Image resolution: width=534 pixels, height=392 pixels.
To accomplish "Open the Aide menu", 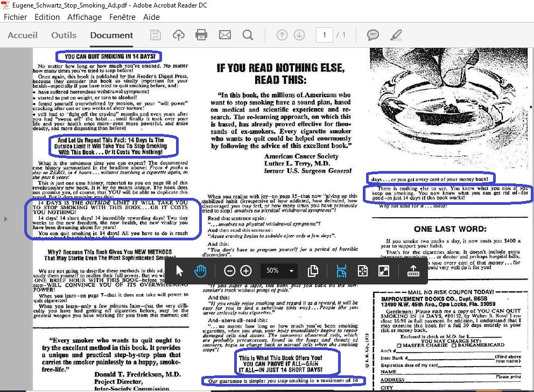I will (151, 17).
